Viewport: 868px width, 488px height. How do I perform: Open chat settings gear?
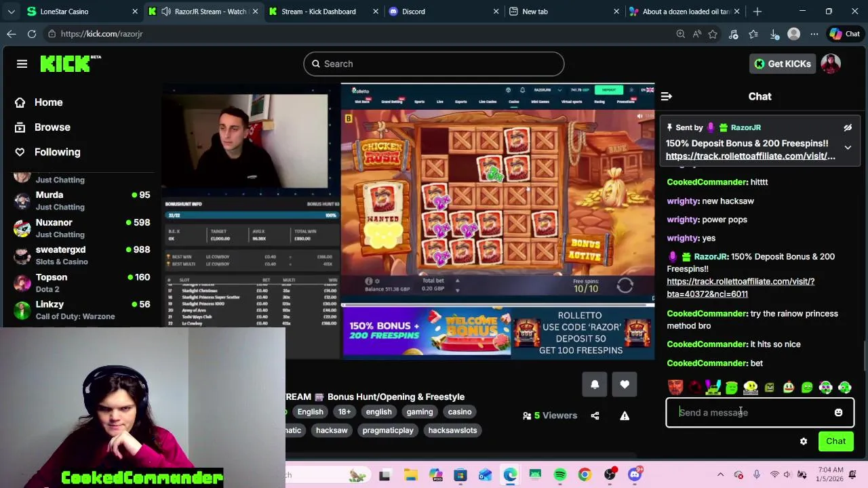804,441
